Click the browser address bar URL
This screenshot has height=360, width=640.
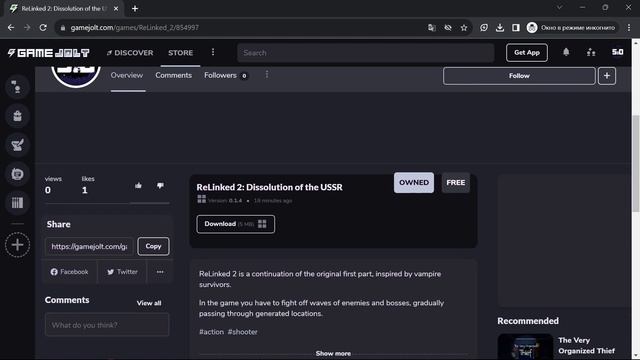click(135, 27)
